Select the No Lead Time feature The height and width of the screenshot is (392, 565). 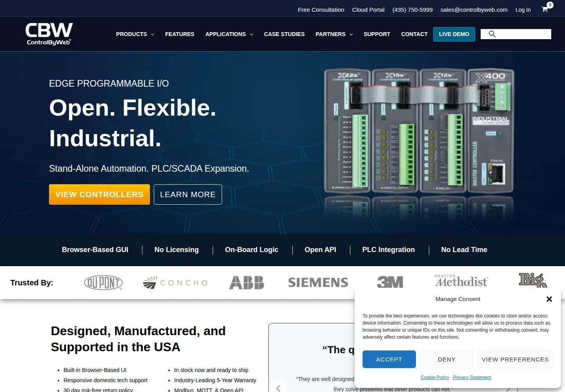click(x=464, y=250)
